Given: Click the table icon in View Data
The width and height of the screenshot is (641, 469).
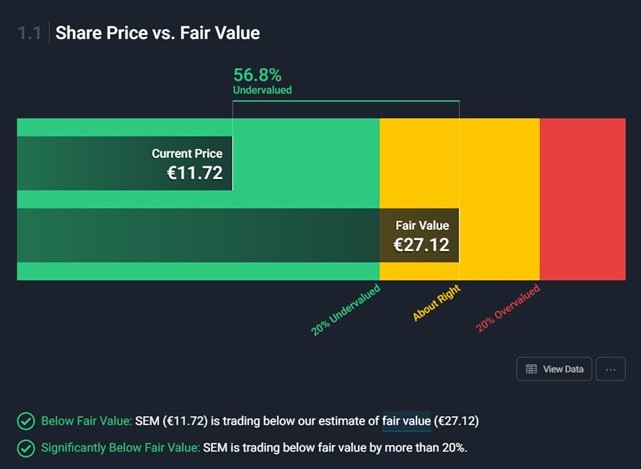Looking at the screenshot, I should pos(530,369).
